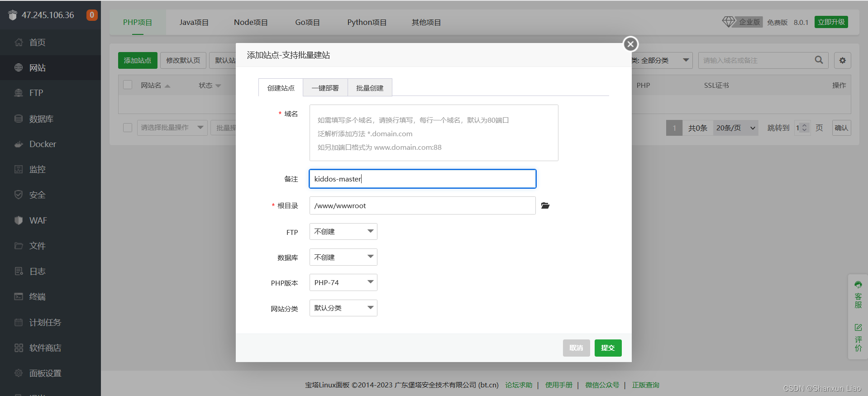
Task: Expand the FTP 不创建 dropdown
Action: [343, 231]
